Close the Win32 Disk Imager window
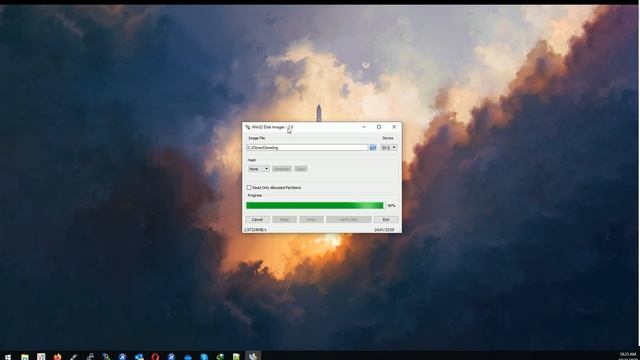Image resolution: width=640 pixels, height=360 pixels. (x=394, y=127)
